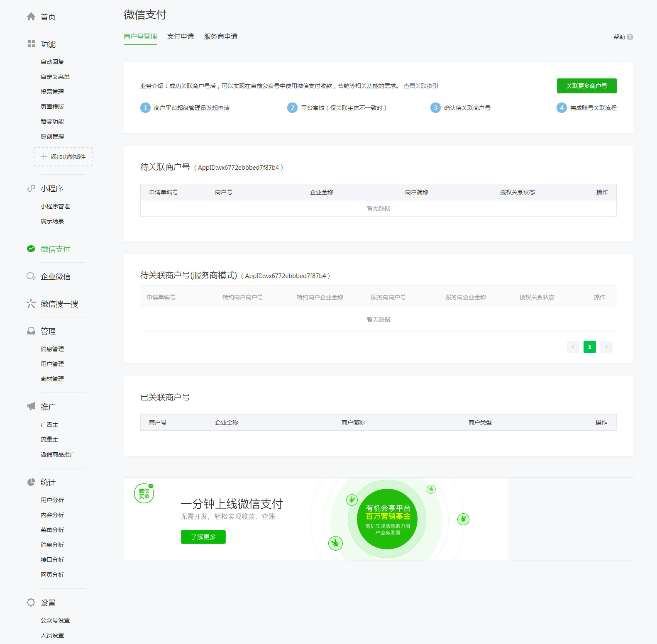The image size is (657, 644).
Task: Open 原创管理 in the sidebar
Action: (52, 137)
